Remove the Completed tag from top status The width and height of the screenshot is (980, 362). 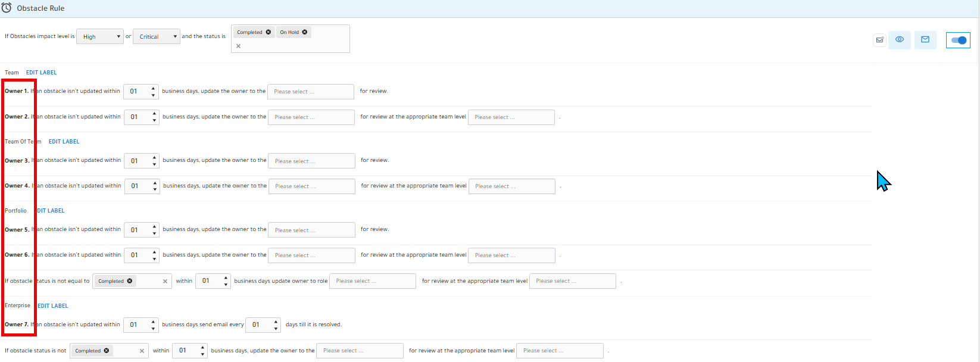[269, 32]
